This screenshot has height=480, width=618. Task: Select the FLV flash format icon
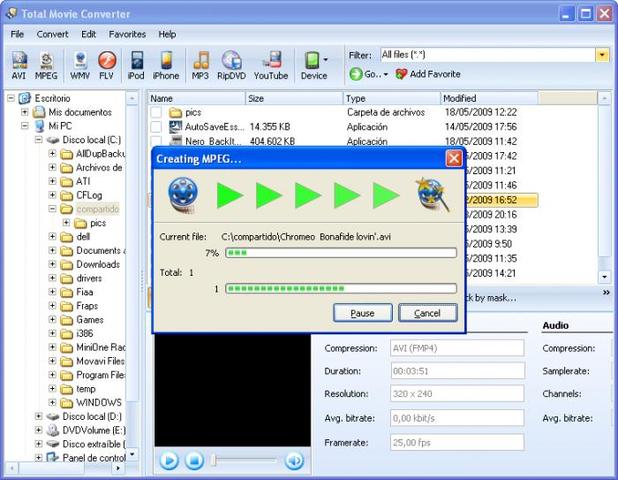106,65
